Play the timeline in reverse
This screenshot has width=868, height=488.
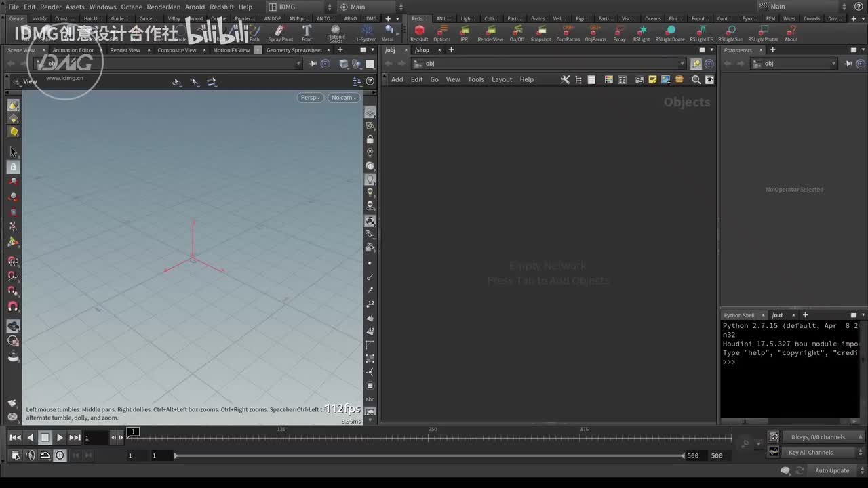tap(30, 438)
